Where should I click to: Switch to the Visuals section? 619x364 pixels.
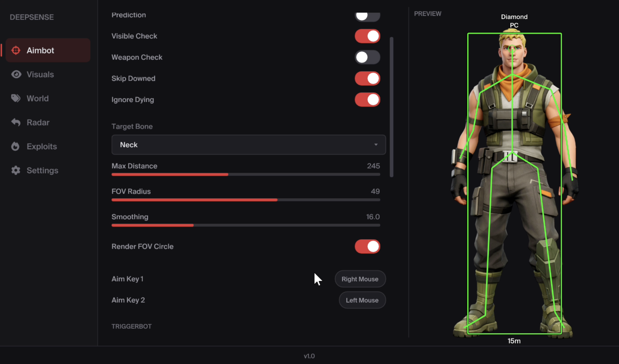tap(40, 74)
